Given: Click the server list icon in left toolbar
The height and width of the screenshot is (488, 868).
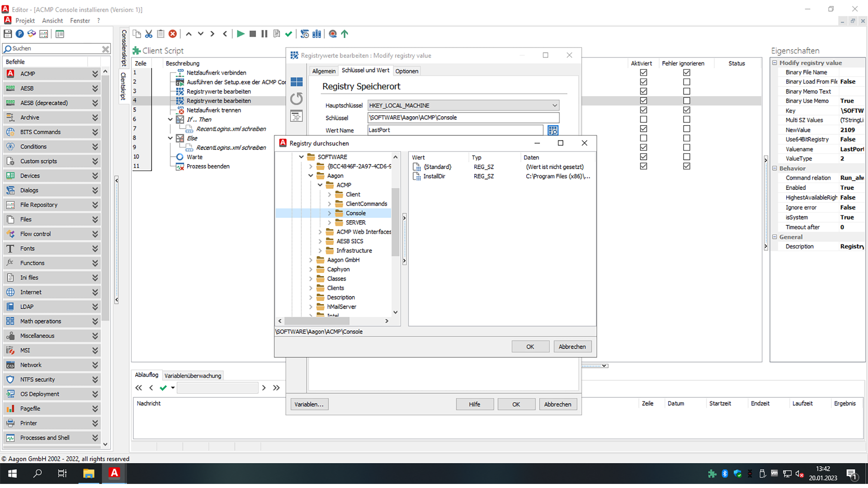Looking at the screenshot, I should point(44,34).
